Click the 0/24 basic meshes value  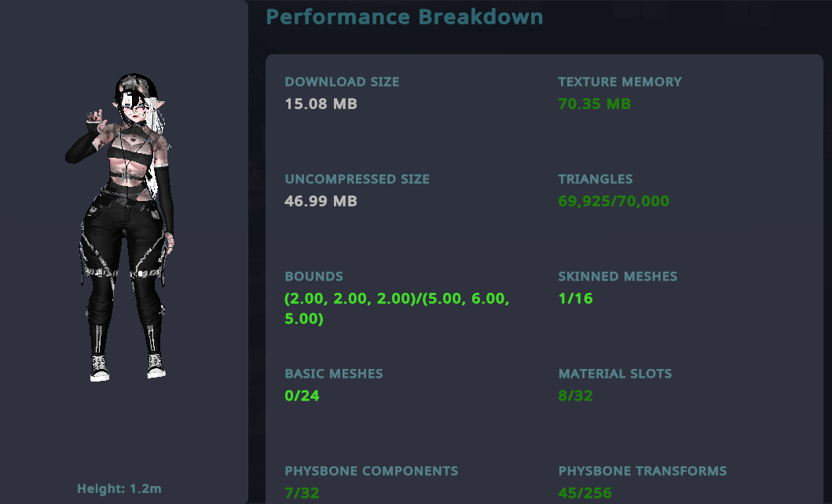302,396
